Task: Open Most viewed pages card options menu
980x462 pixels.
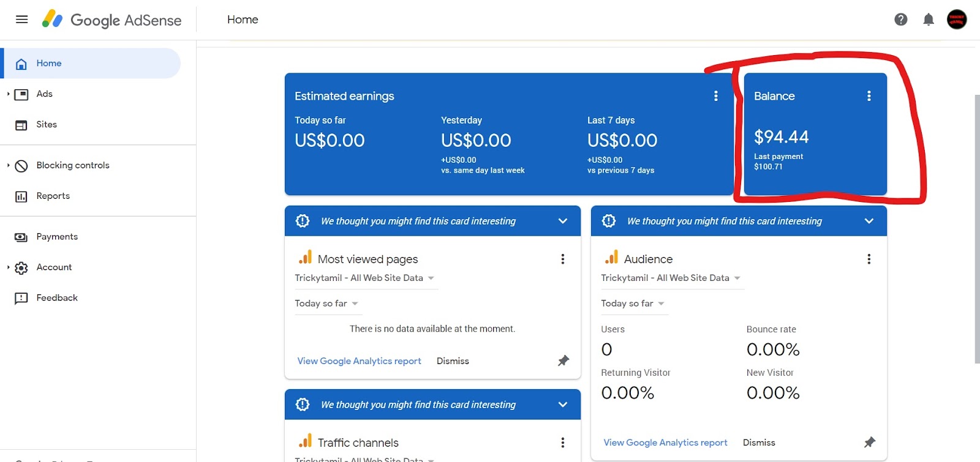Action: (x=562, y=259)
